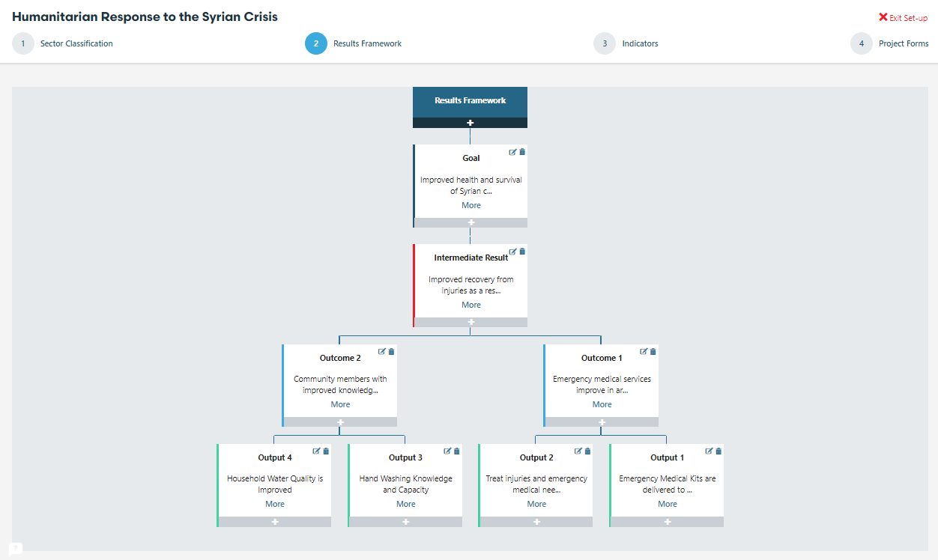The height and width of the screenshot is (560, 938).
Task: Go to Sector Classification step
Action: pyautogui.click(x=76, y=43)
